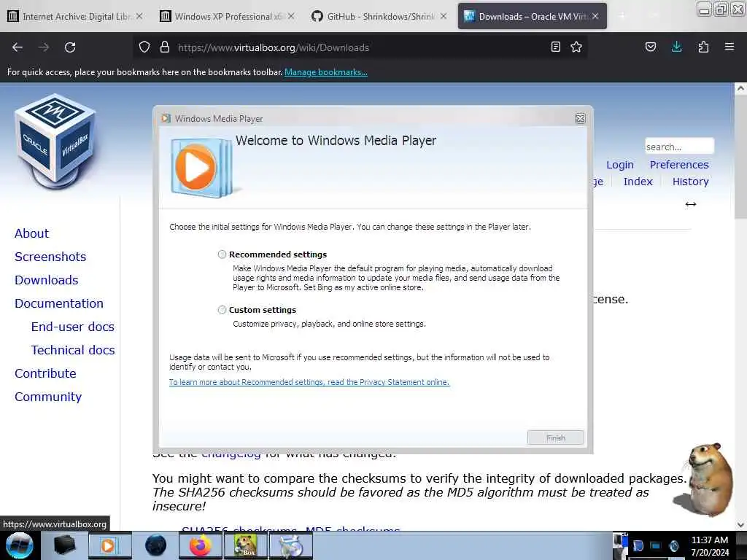Image resolution: width=747 pixels, height=560 pixels.
Task: Click the URL address bar
Action: point(362,47)
